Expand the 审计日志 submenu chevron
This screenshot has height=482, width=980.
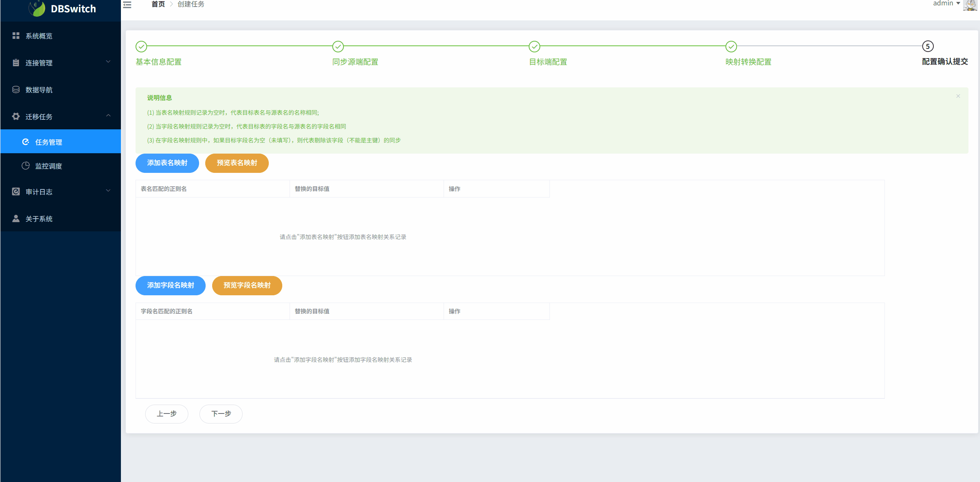[108, 191]
